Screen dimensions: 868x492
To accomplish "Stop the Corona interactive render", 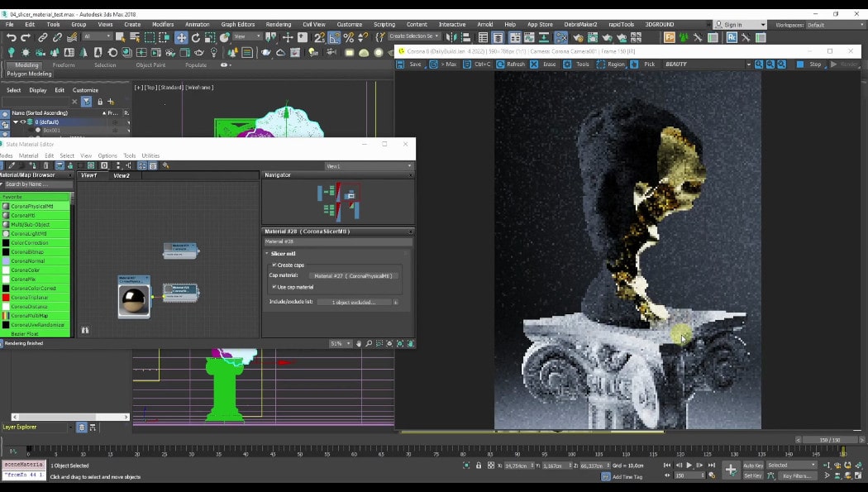I will tap(809, 64).
